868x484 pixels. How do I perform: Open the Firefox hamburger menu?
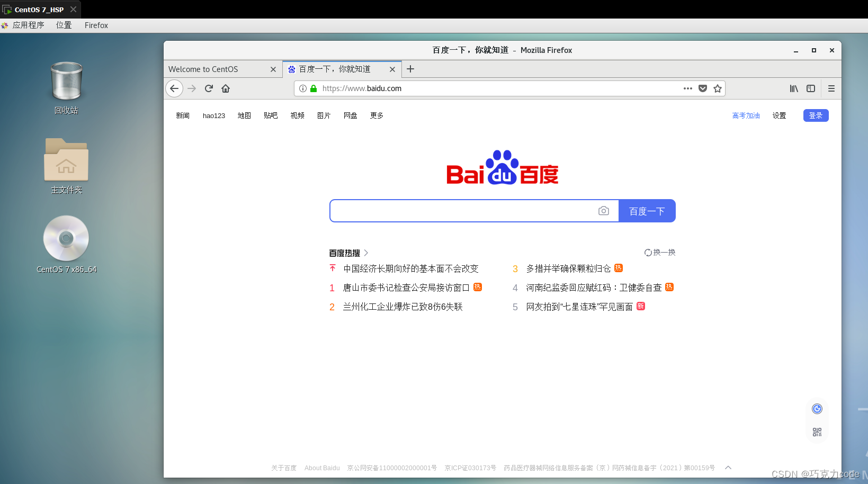click(831, 88)
